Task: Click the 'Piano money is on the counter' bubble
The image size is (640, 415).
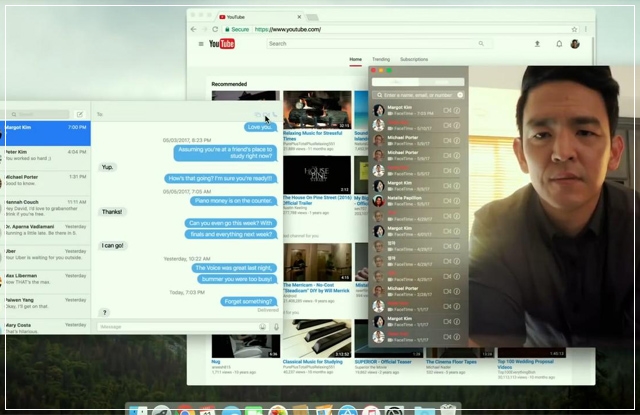Action: click(233, 201)
